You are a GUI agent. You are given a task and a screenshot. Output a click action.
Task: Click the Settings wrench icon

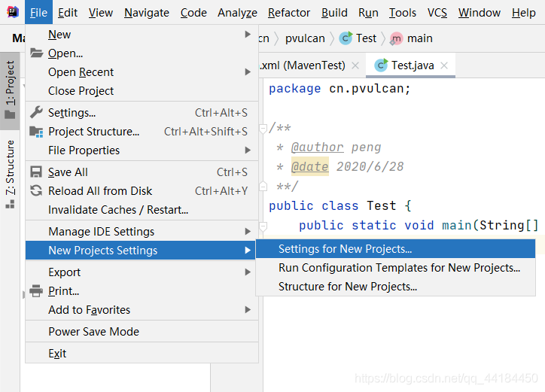pyautogui.click(x=36, y=113)
